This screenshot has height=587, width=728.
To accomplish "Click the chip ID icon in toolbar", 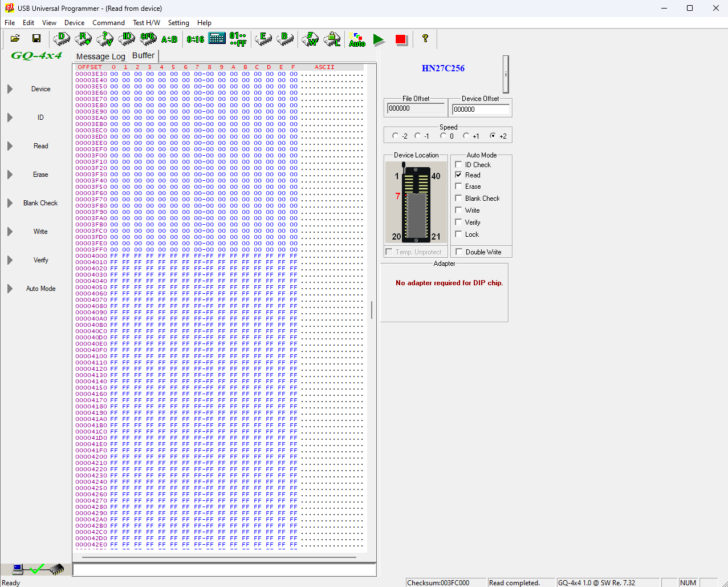I will click(127, 39).
